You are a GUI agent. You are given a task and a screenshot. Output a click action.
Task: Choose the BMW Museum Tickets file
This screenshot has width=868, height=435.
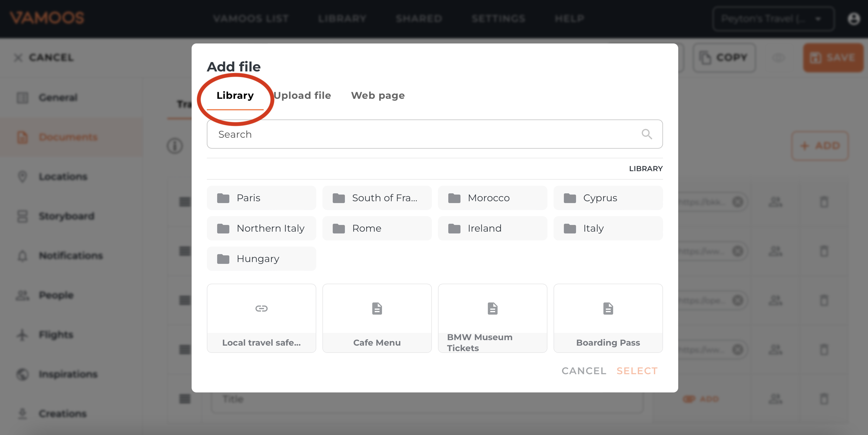pos(492,318)
